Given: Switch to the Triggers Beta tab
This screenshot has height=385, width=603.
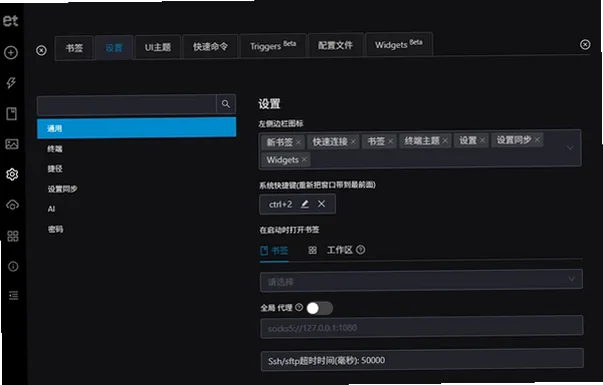Looking at the screenshot, I should tap(273, 46).
